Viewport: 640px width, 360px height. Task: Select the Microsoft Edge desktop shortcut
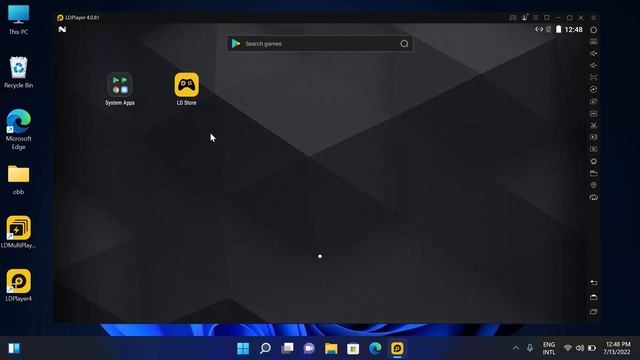pyautogui.click(x=18, y=129)
